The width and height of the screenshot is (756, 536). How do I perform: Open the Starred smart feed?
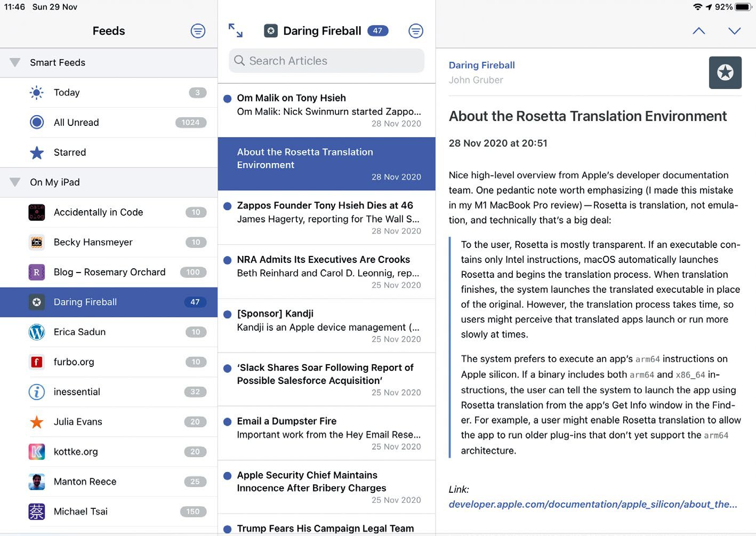pos(109,153)
